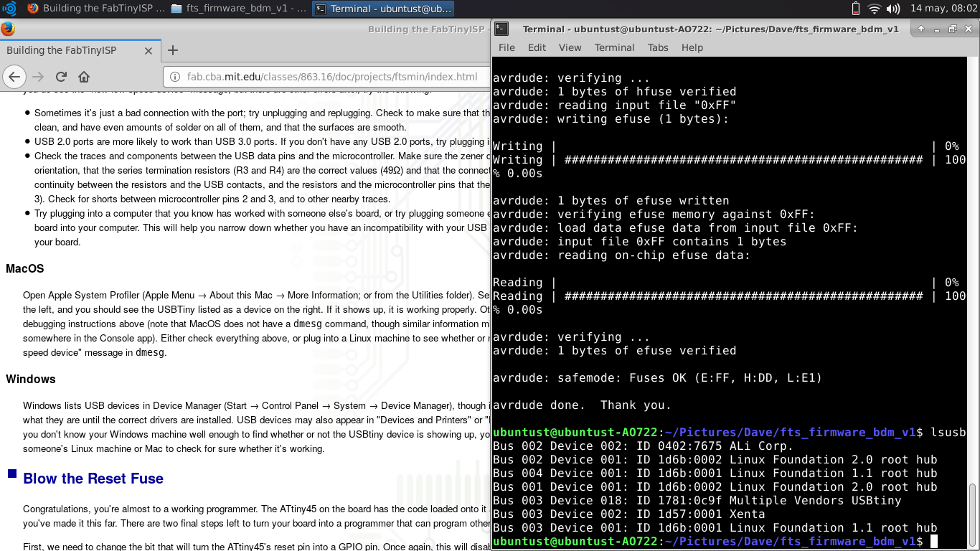Open the Firefox home page
Screen dimensions: 980x551
click(x=84, y=77)
